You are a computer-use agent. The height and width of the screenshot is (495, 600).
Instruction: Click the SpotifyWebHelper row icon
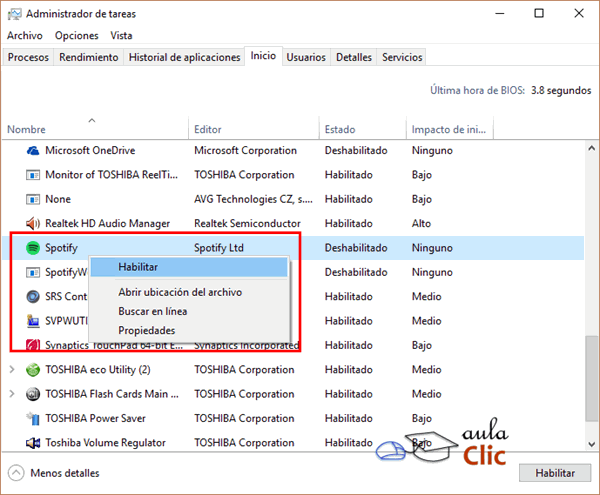[x=33, y=272]
